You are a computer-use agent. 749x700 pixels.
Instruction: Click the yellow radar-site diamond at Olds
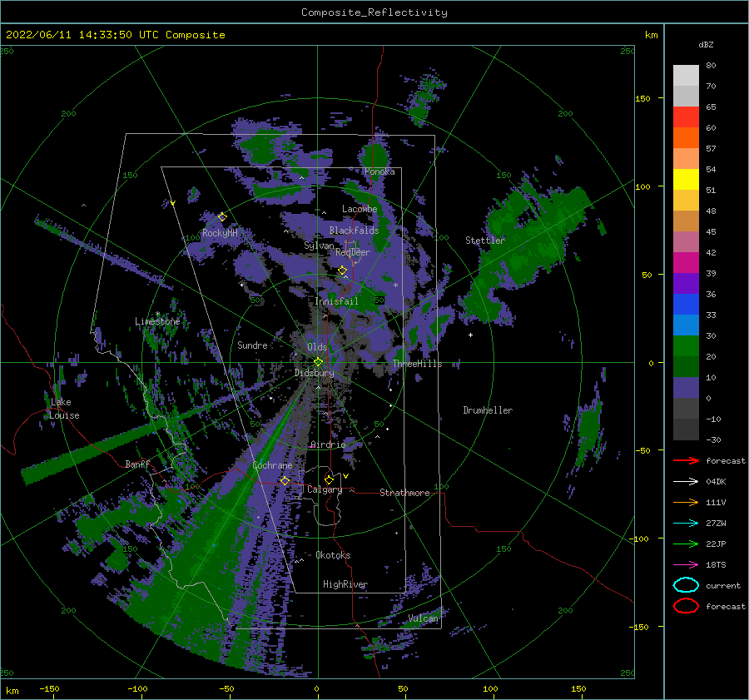[x=318, y=362]
